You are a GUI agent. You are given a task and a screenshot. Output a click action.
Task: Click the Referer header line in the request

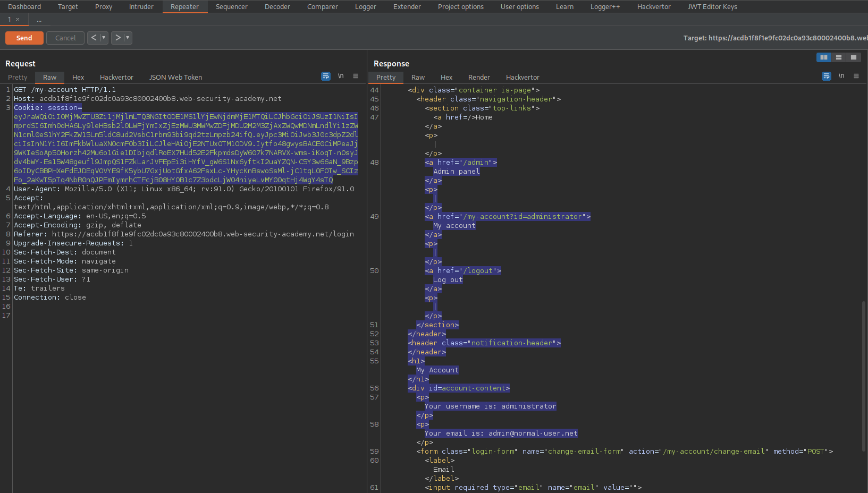[184, 234]
